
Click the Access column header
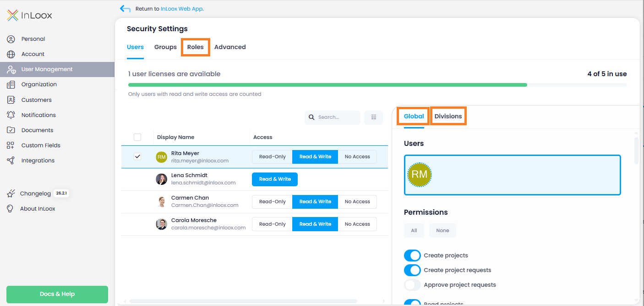pyautogui.click(x=263, y=137)
